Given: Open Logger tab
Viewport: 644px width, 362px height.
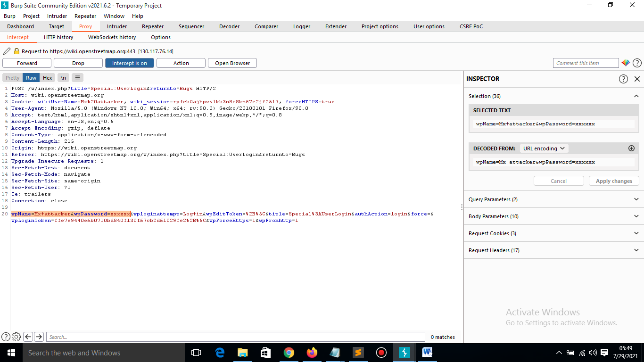Looking at the screenshot, I should 302,26.
